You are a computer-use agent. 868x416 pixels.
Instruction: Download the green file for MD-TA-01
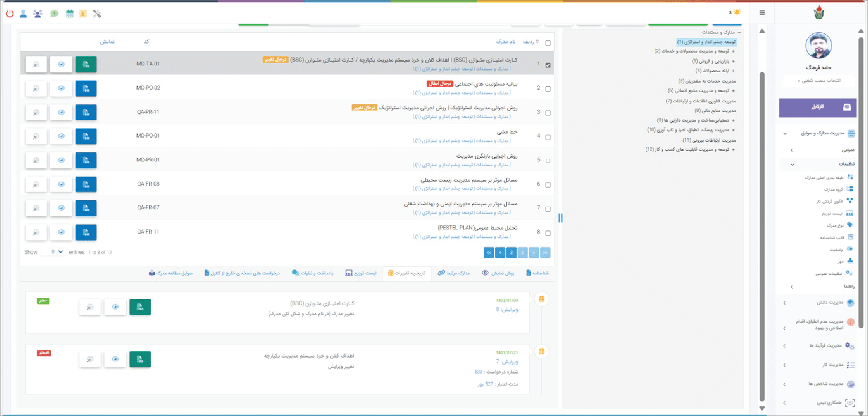click(86, 64)
